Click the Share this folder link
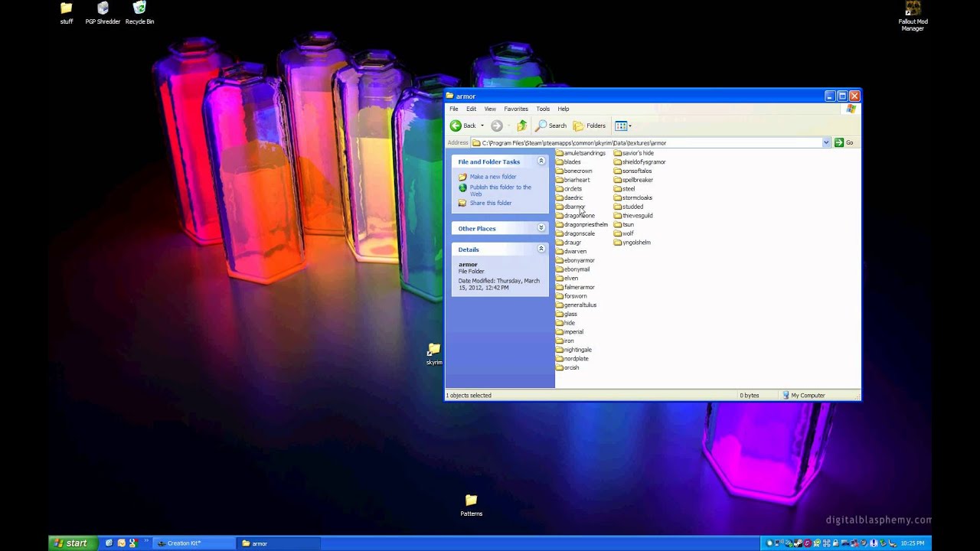The height and width of the screenshot is (551, 980). 491,203
